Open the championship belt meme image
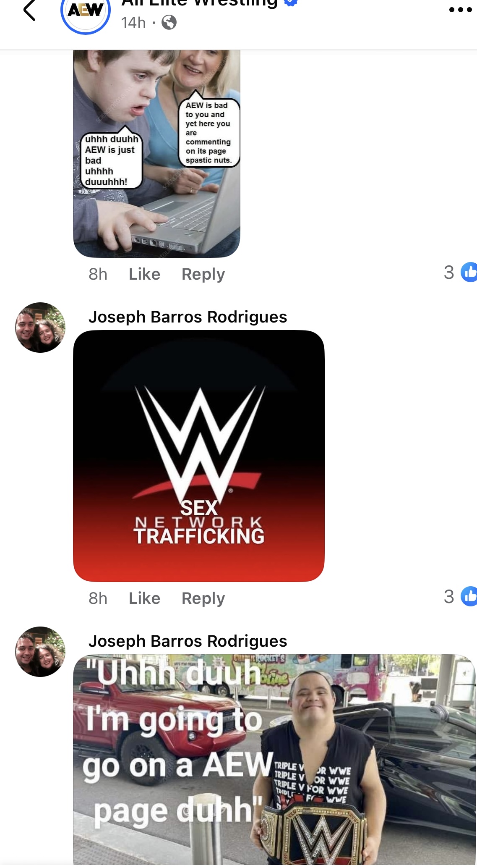This screenshot has width=477, height=868. [x=274, y=760]
